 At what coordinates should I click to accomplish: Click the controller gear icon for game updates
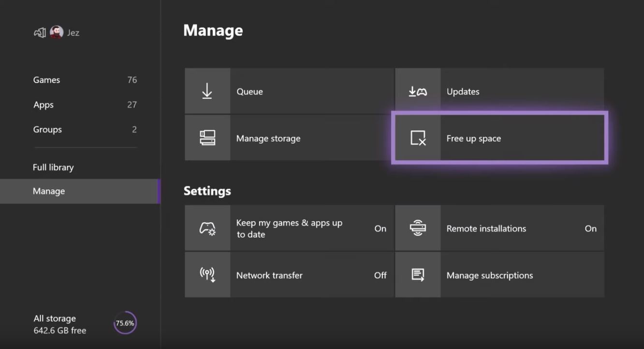207,228
